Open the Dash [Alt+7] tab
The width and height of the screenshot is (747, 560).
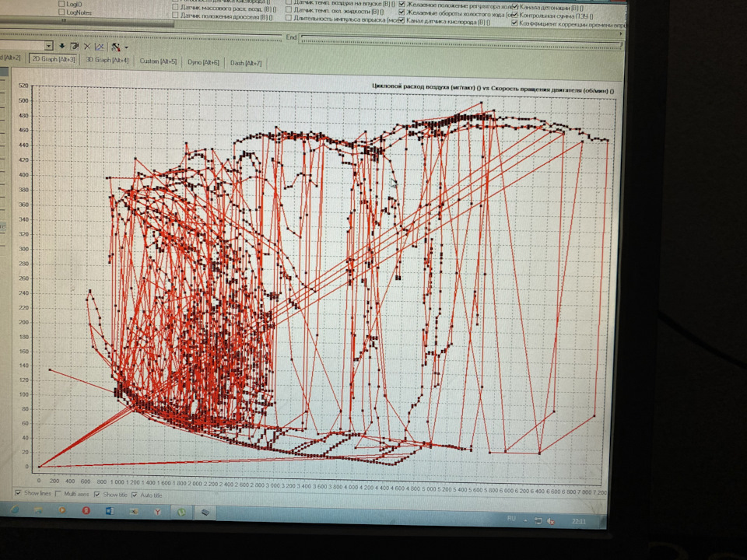[x=246, y=63]
